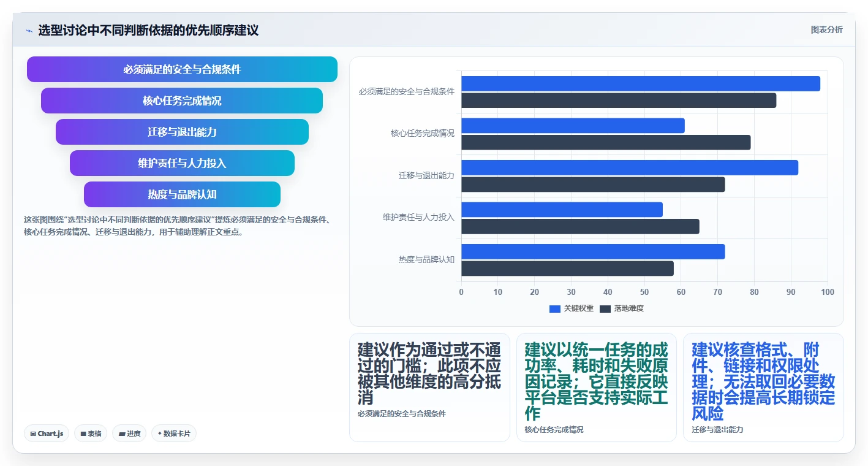Select the 维护责任与人力投入 funnel bar
This screenshot has height=466, width=868.
click(182, 163)
